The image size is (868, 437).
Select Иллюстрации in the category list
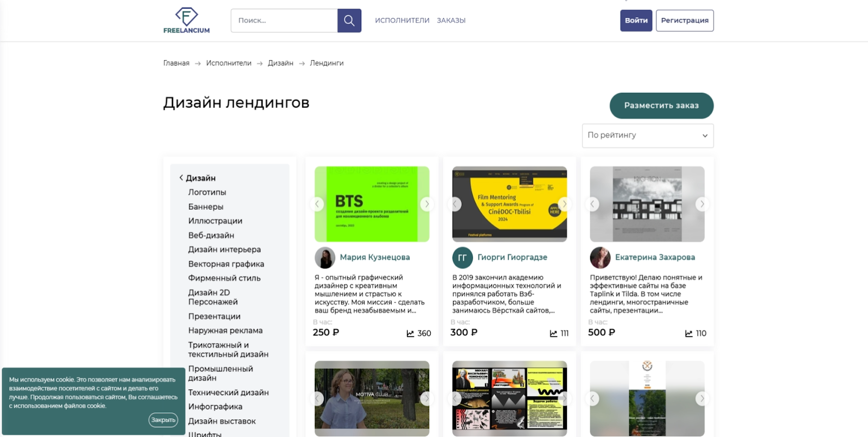pyautogui.click(x=215, y=221)
